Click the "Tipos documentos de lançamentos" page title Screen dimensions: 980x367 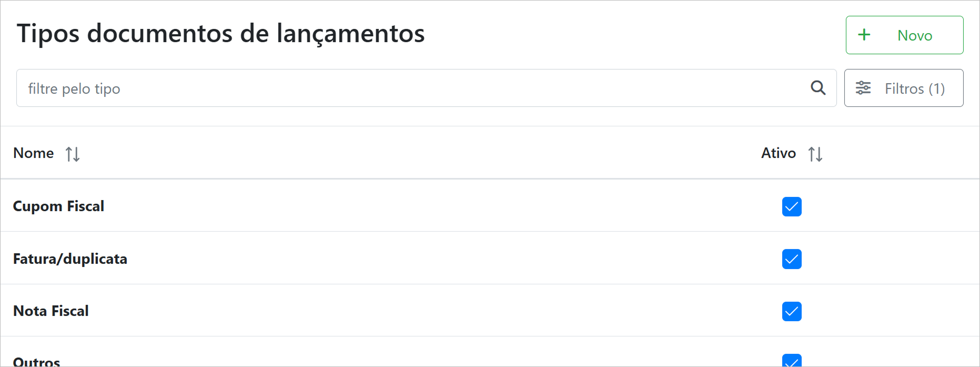(220, 34)
